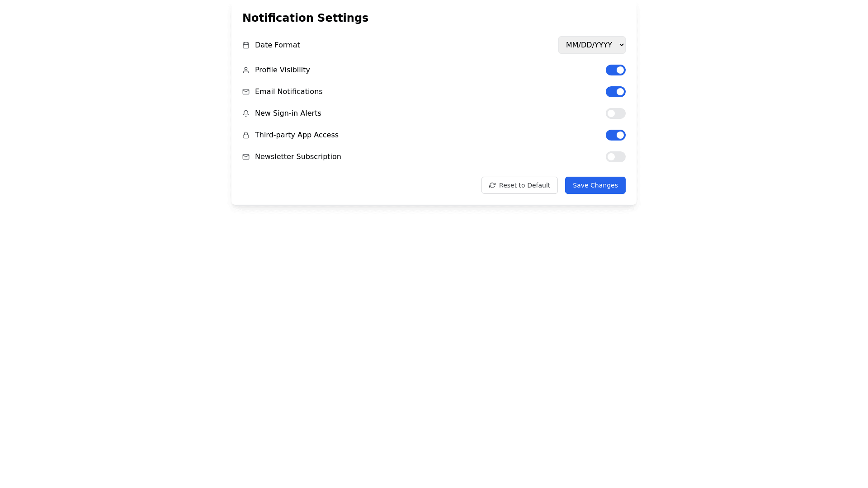
Task: Enable the New Sign-in Alerts toggle
Action: click(615, 113)
